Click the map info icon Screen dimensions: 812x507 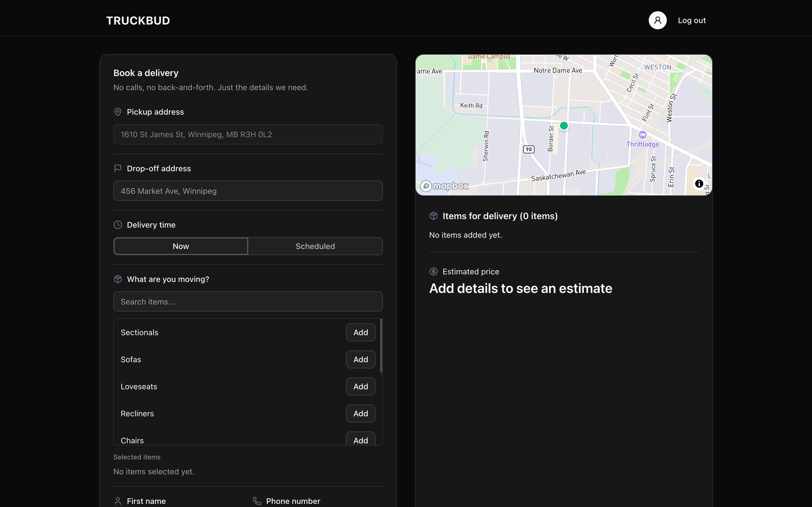pos(699,184)
